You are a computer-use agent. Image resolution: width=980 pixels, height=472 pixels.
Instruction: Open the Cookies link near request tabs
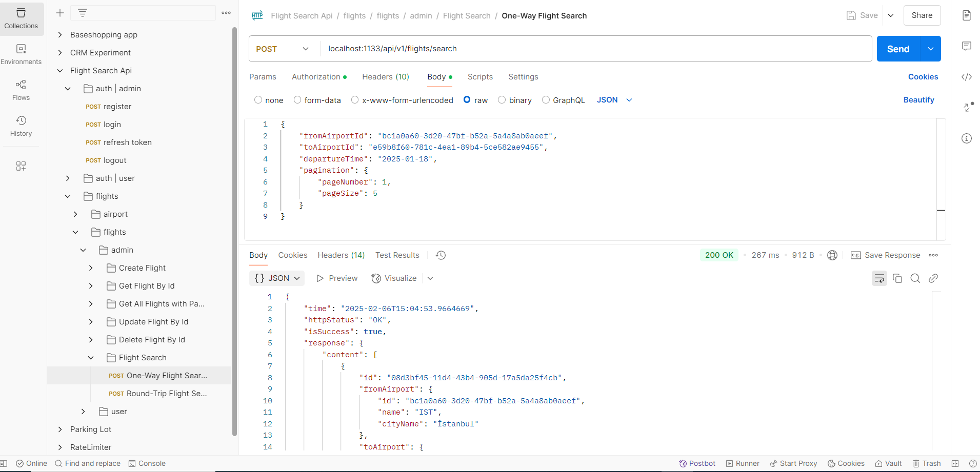(x=923, y=77)
